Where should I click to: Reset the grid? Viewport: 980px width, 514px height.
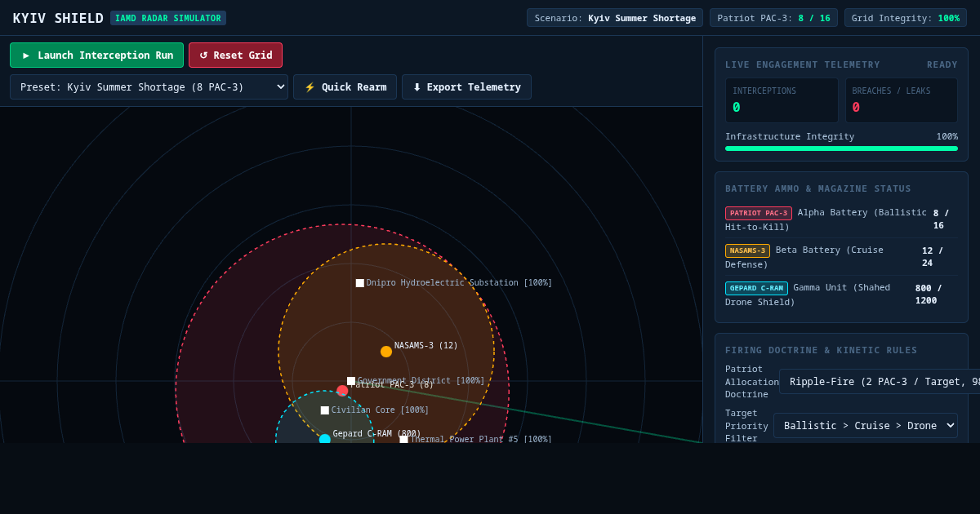click(235, 55)
